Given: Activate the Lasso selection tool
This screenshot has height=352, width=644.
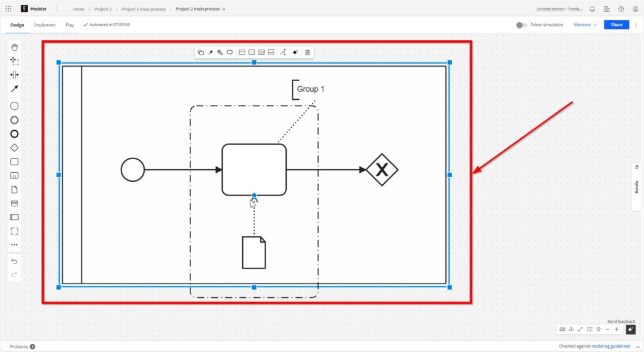Looking at the screenshot, I should tap(14, 61).
